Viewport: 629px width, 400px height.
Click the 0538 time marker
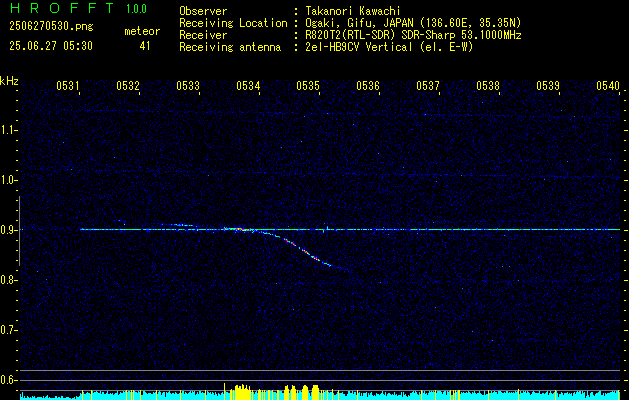pyautogui.click(x=488, y=86)
